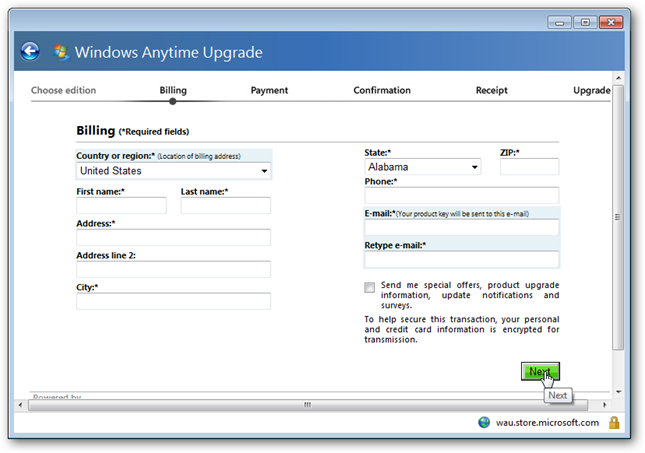This screenshot has width=645, height=453.
Task: Click the horizontal scrollbar left arrow
Action: [20, 405]
